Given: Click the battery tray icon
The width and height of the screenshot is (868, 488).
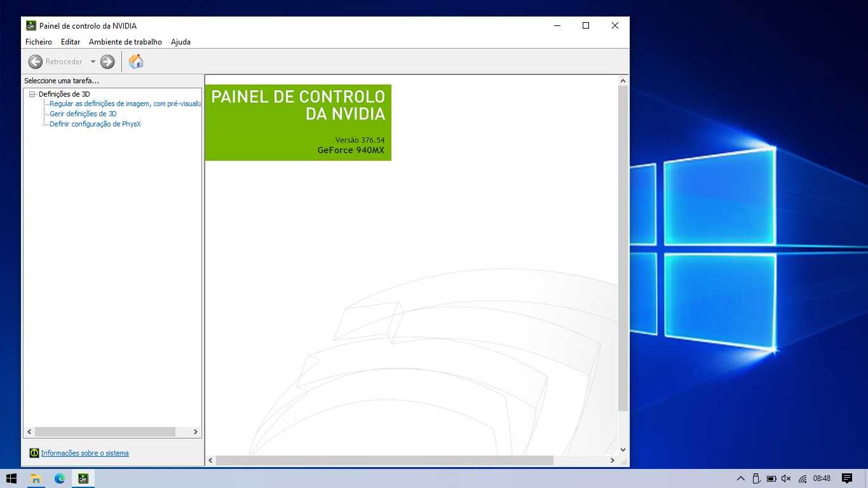Looking at the screenshot, I should tap(771, 478).
